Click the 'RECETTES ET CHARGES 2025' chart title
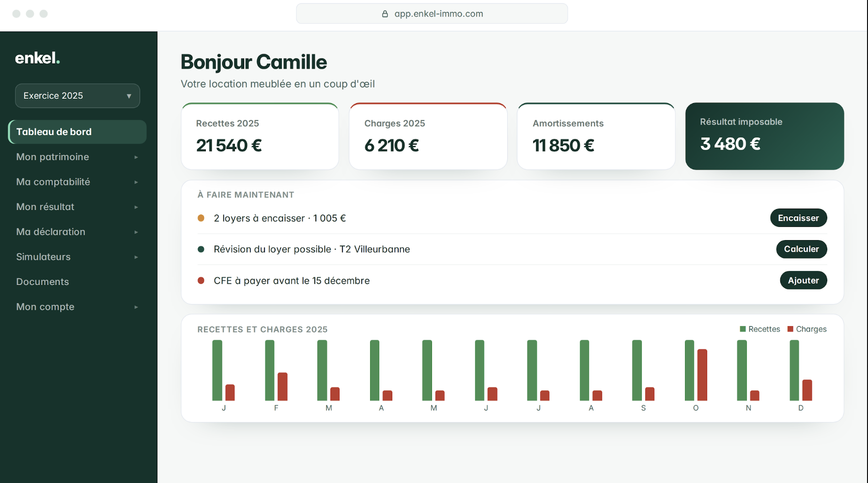Viewport: 868px width, 483px height. tap(263, 330)
